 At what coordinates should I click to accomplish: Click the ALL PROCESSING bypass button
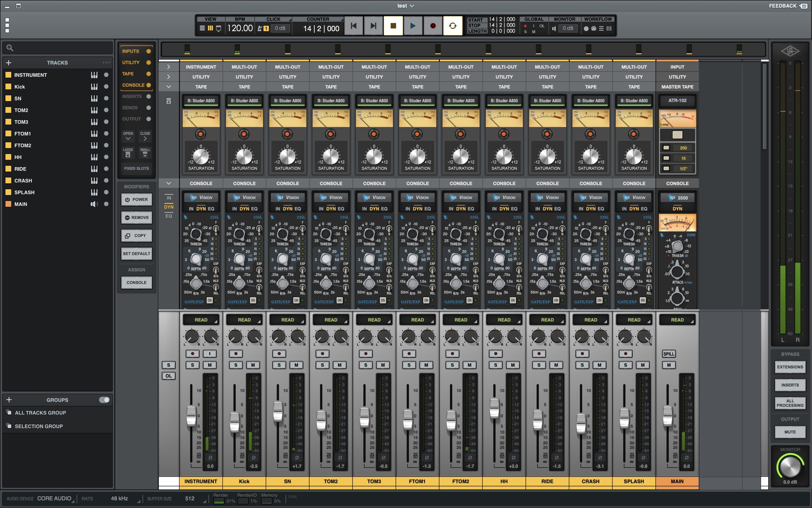tap(790, 403)
